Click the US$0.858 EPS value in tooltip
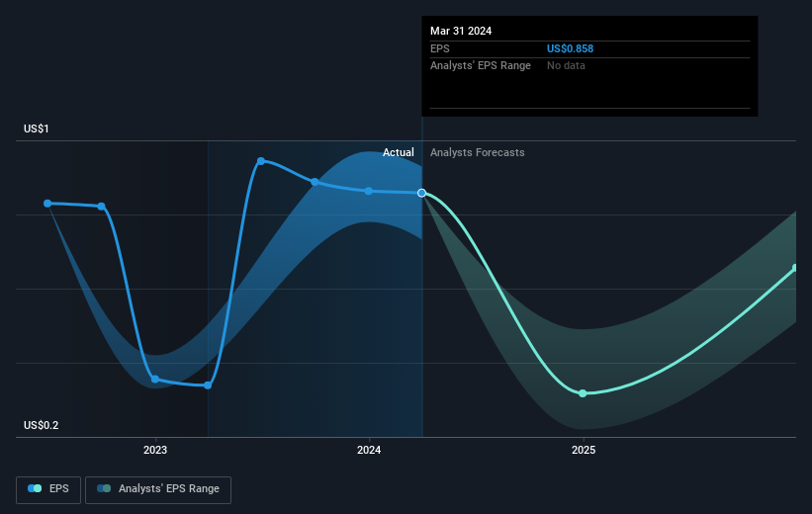The image size is (812, 514). pos(570,48)
